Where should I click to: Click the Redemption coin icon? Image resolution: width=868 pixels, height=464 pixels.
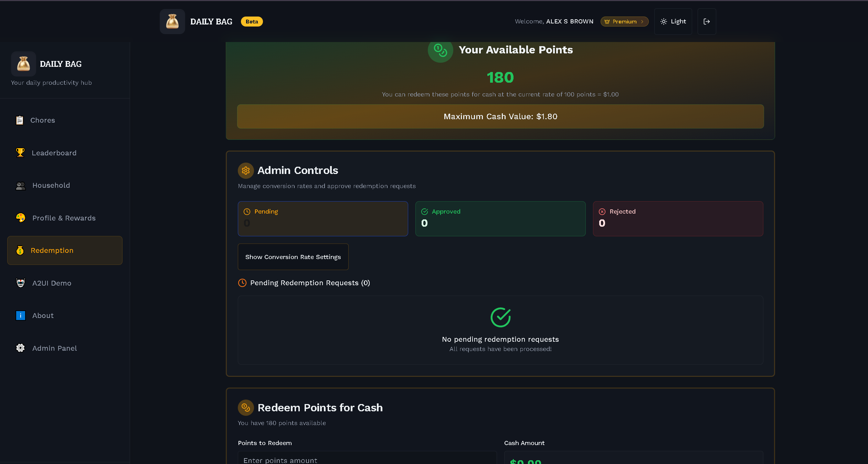click(20, 250)
